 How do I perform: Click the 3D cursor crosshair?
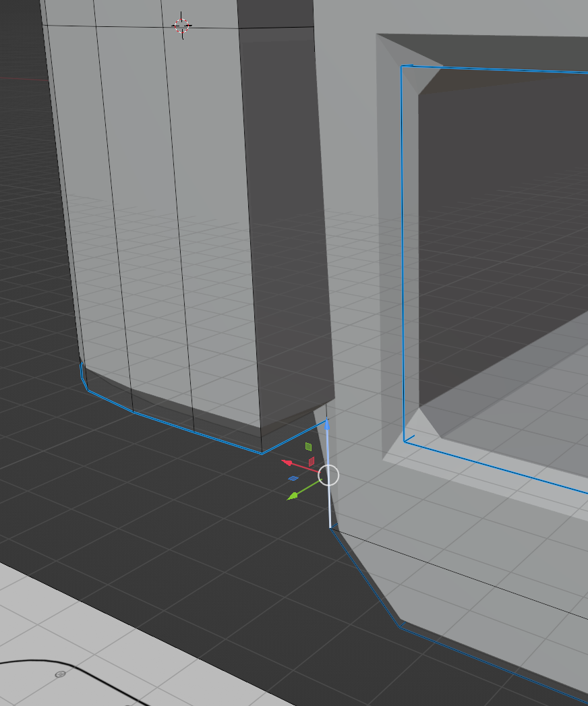coord(182,26)
